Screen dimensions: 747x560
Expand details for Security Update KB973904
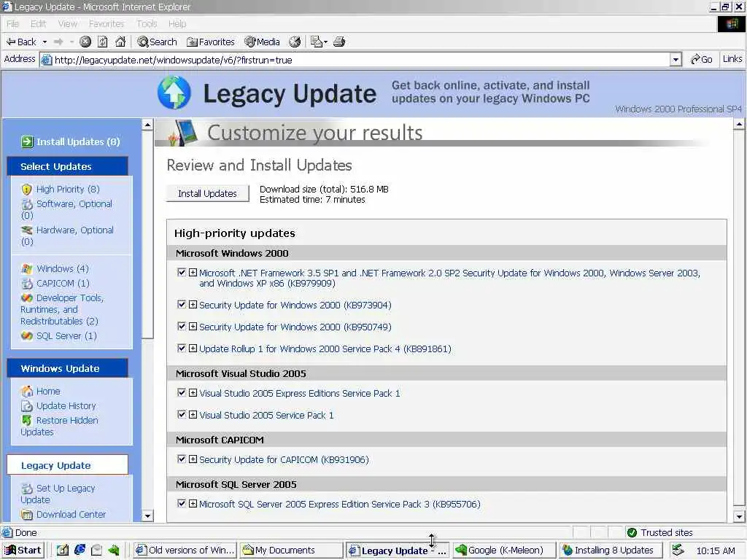coord(193,304)
